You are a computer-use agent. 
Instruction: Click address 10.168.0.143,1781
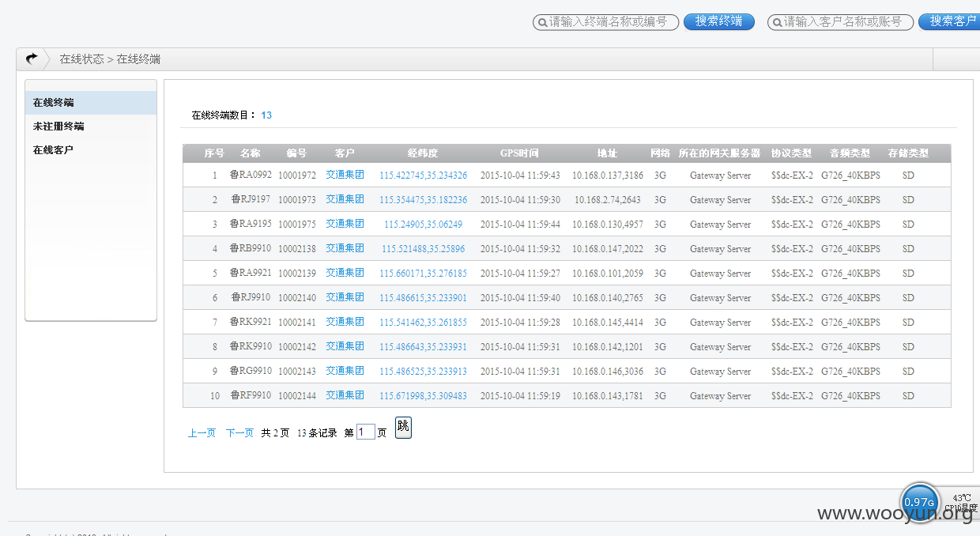[608, 396]
